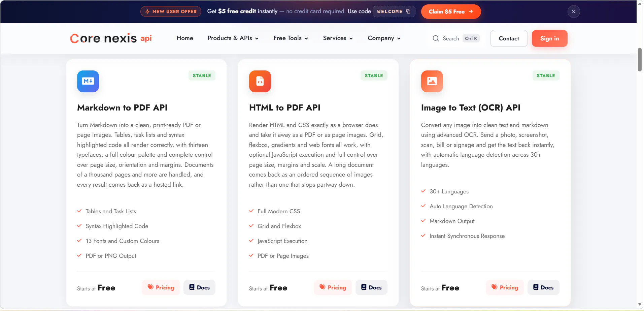The image size is (644, 311).
Task: Open Docs for HTML to PDF API
Action: click(x=371, y=287)
